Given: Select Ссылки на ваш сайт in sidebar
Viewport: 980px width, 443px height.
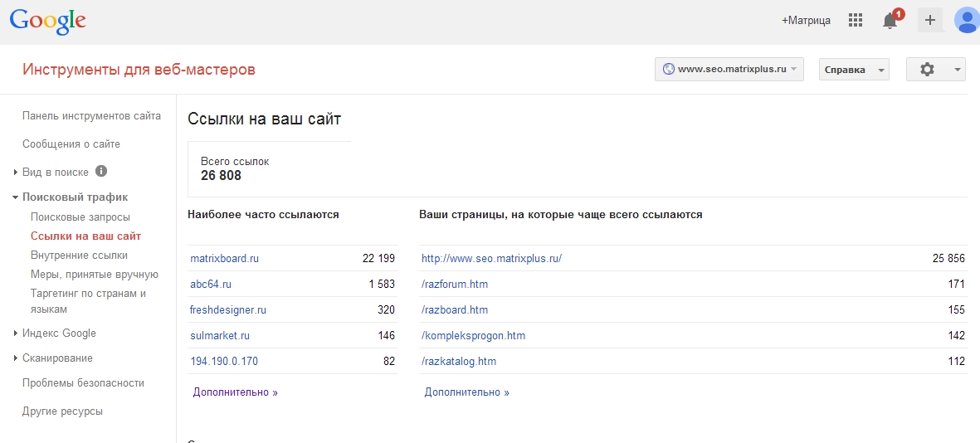Looking at the screenshot, I should coord(85,236).
